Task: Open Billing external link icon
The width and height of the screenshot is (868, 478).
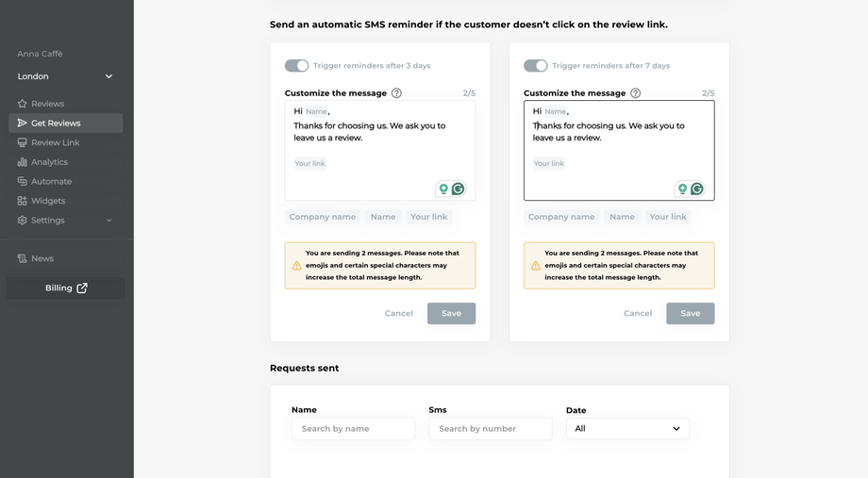Action: click(x=82, y=288)
